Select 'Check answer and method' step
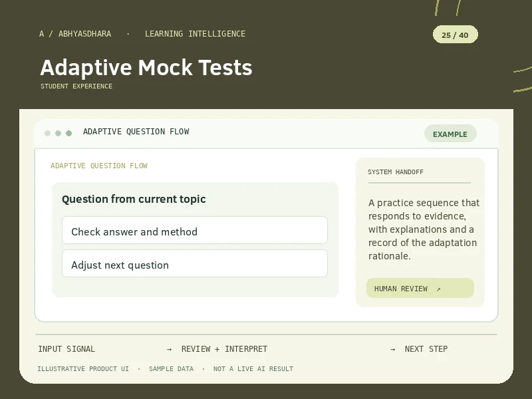532x399 pixels. click(195, 230)
